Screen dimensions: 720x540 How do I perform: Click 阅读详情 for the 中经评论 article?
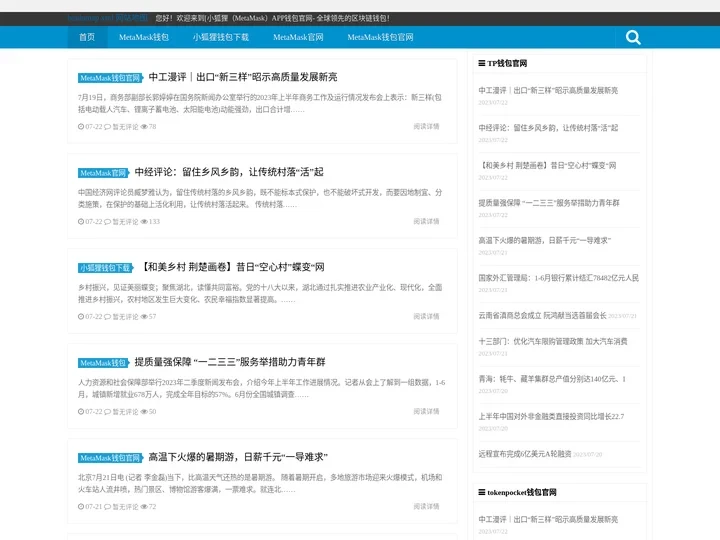(x=426, y=221)
